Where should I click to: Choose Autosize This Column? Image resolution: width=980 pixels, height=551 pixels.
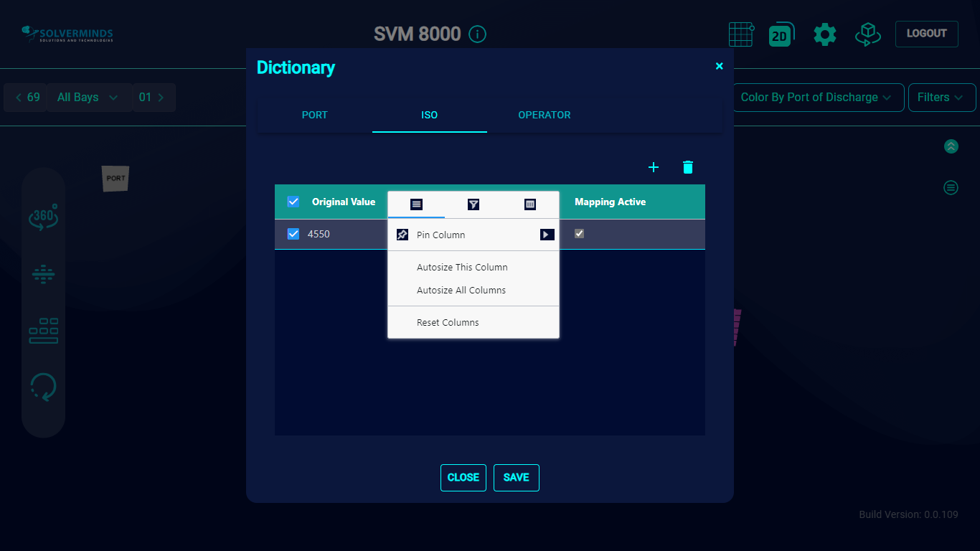(x=473, y=267)
